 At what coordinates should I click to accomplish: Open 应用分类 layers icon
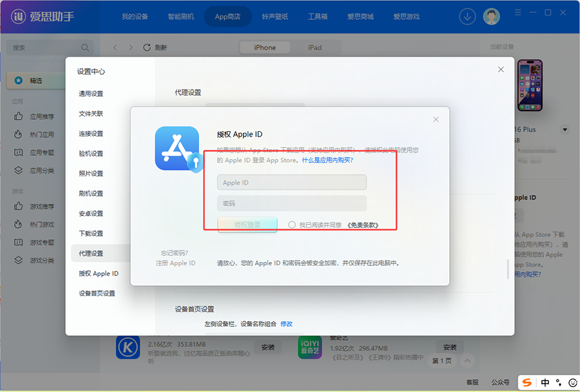(19, 171)
